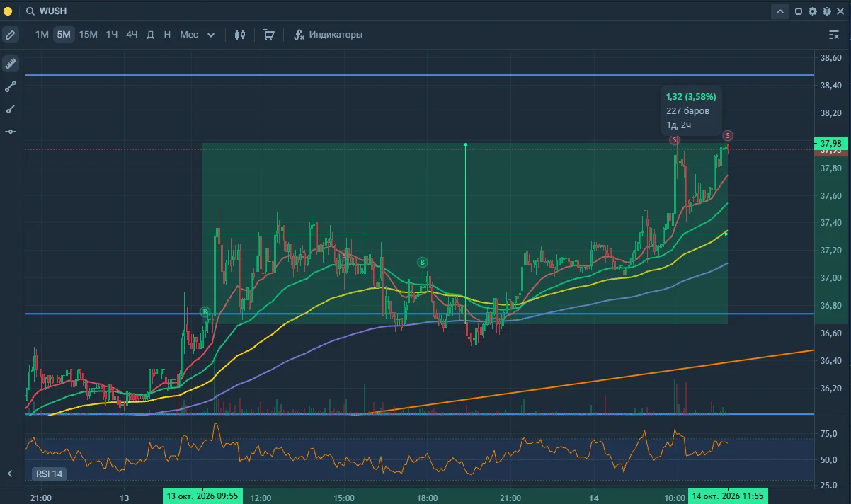Select the 4Ч timeframe

pyautogui.click(x=132, y=34)
